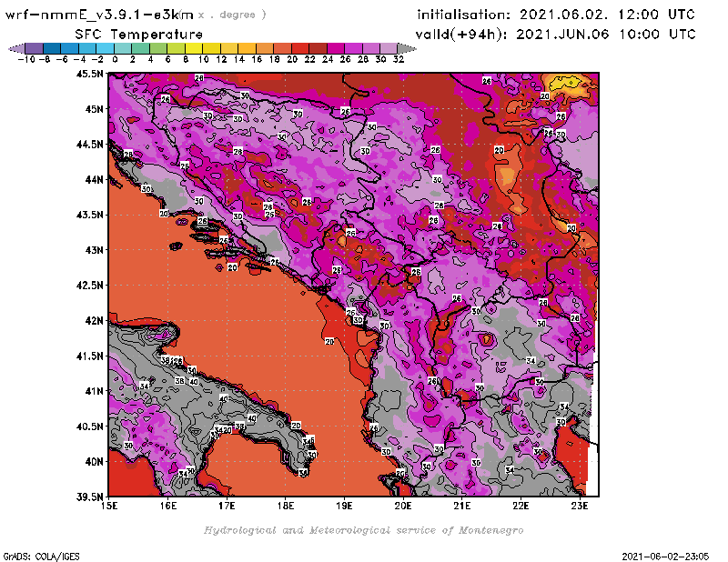Click the legend swatch between 0 and 2

click(x=123, y=48)
